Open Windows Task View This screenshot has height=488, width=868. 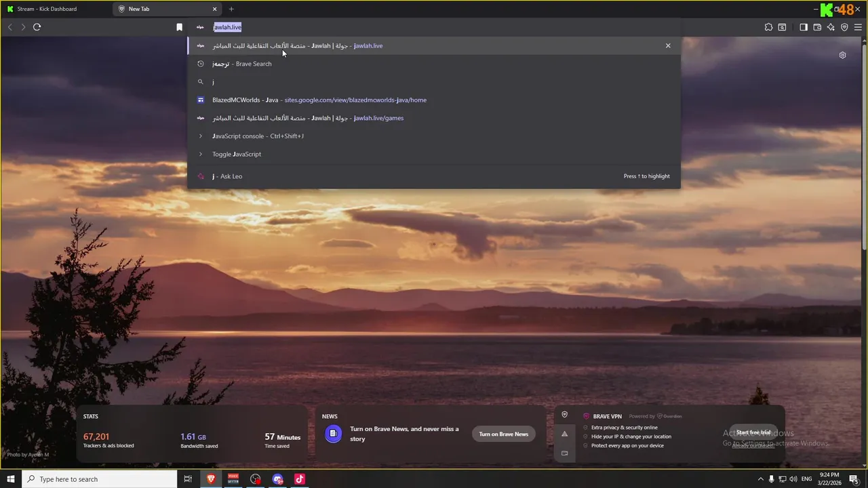188,479
